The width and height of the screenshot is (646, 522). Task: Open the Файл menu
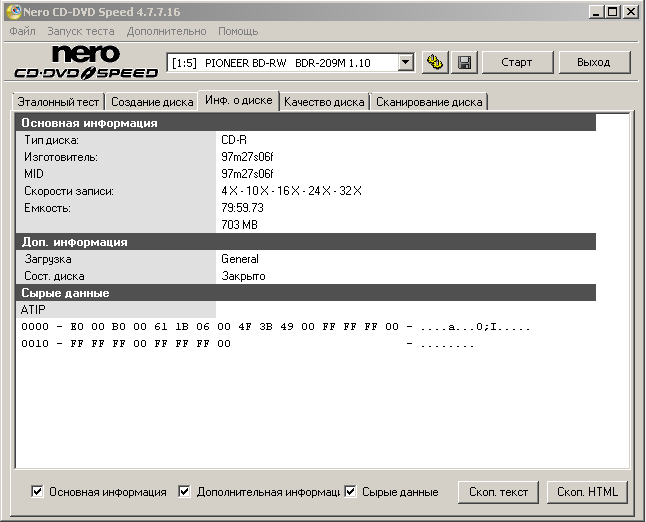tap(22, 31)
